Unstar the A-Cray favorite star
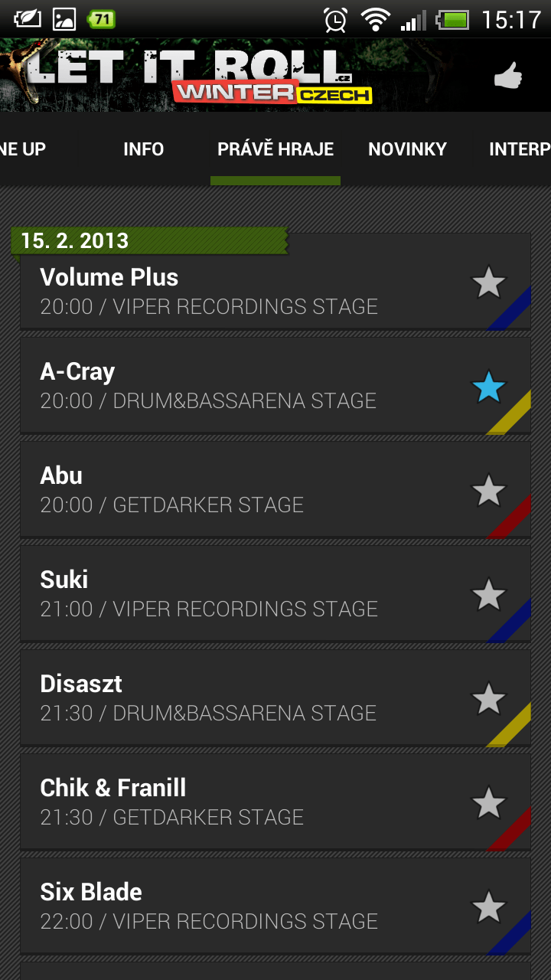 pos(488,387)
